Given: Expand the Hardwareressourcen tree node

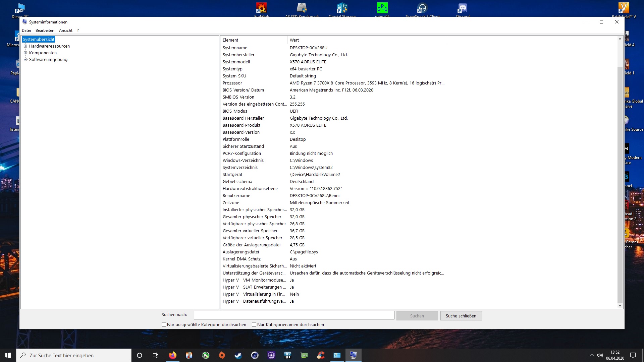Looking at the screenshot, I should [x=25, y=46].
